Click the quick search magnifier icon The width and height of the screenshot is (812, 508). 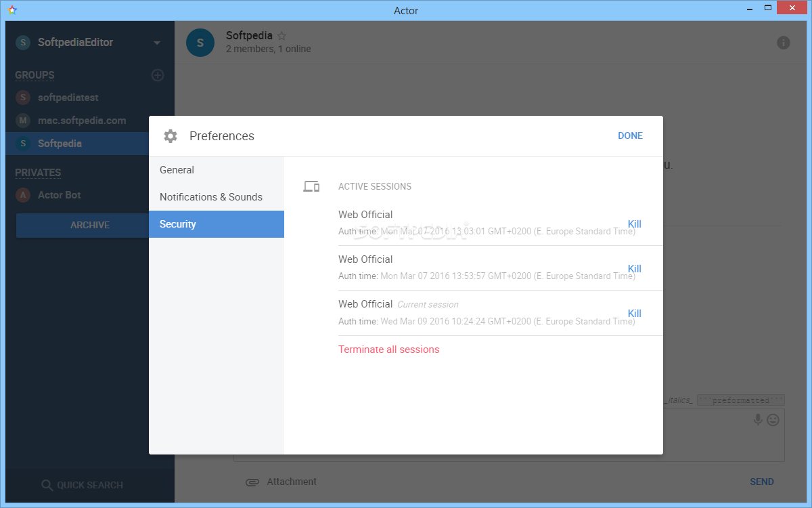click(47, 485)
